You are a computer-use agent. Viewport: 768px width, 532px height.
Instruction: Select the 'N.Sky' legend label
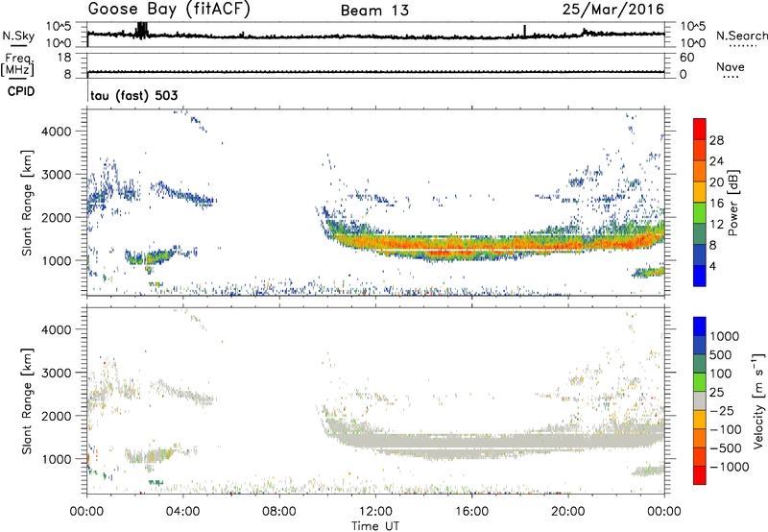click(18, 36)
